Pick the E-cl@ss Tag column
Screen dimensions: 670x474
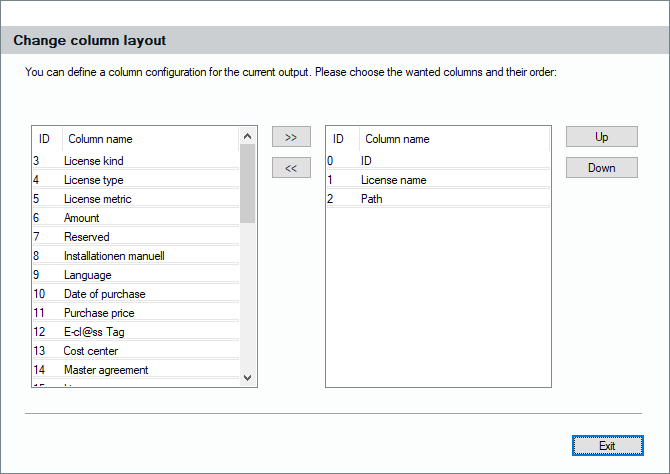click(93, 332)
